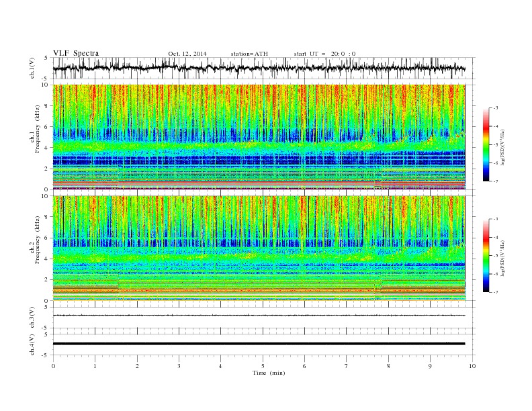Click the "-4" label on ch.2 color bar

[x=496, y=237]
